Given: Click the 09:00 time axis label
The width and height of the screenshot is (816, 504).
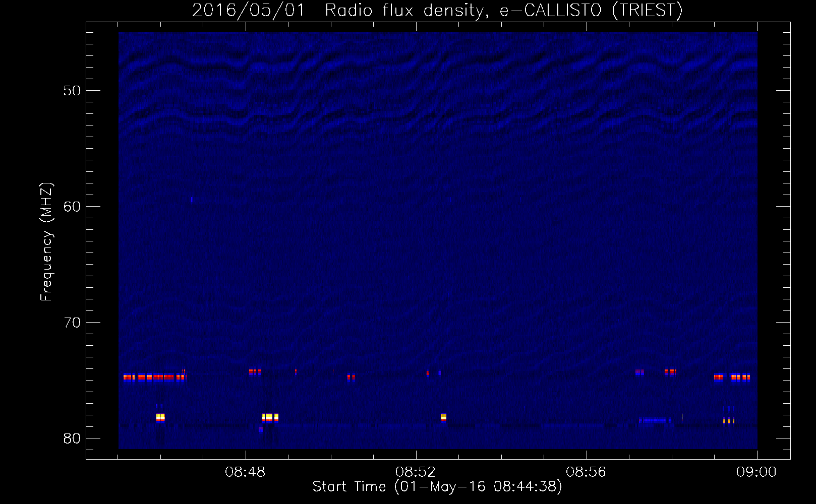Looking at the screenshot, I should click(x=756, y=472).
